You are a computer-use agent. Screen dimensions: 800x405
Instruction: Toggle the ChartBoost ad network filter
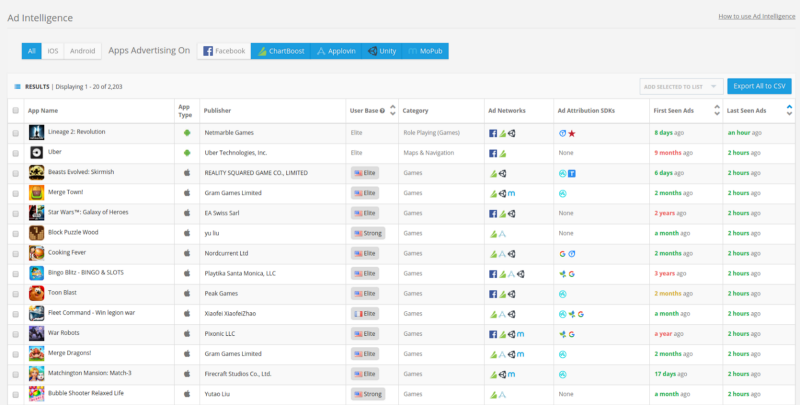(x=281, y=51)
